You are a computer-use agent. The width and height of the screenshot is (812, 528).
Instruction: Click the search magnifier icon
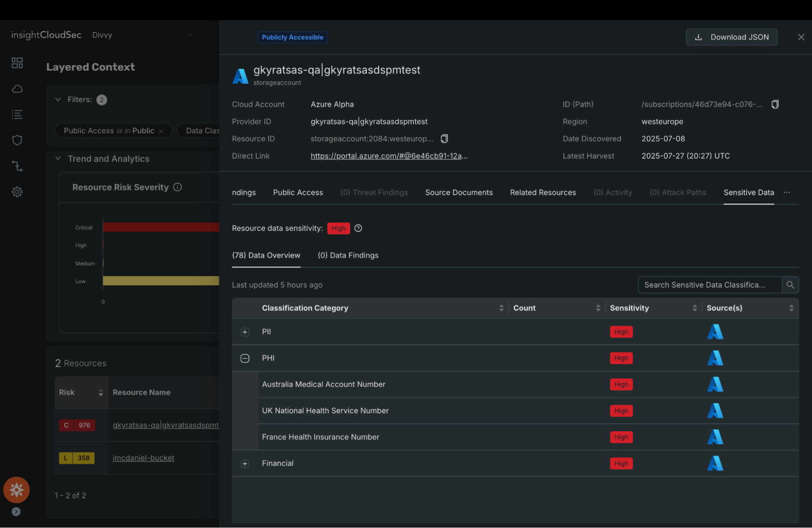(x=790, y=285)
